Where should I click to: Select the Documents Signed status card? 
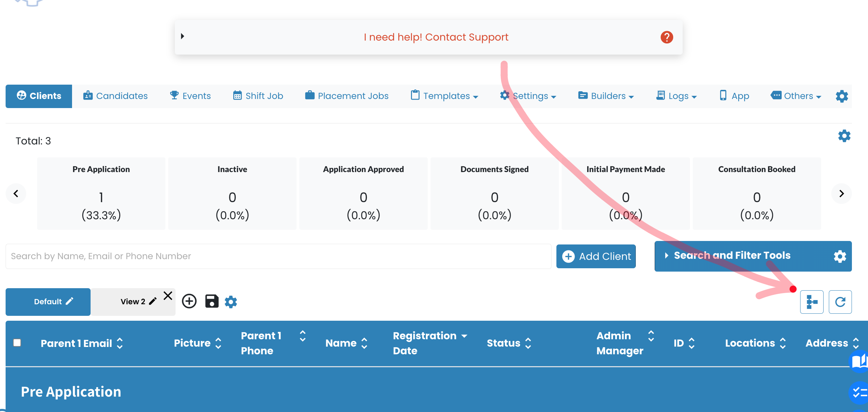(495, 193)
